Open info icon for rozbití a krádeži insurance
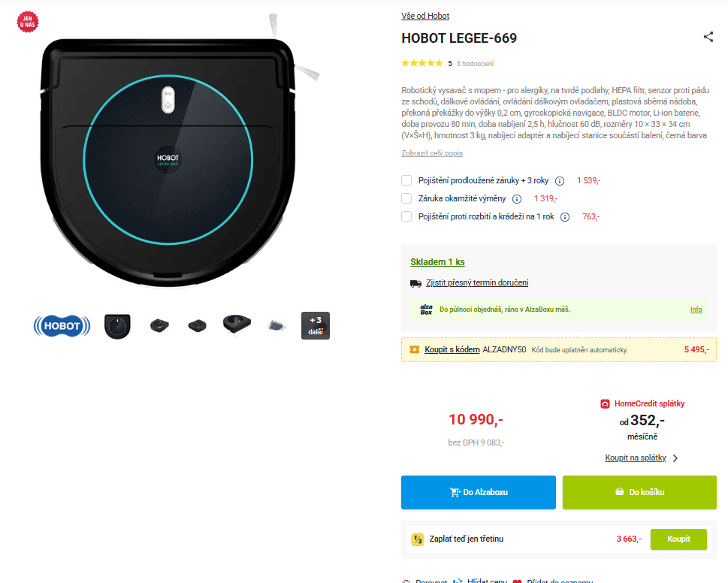This screenshot has width=728, height=583. point(565,217)
